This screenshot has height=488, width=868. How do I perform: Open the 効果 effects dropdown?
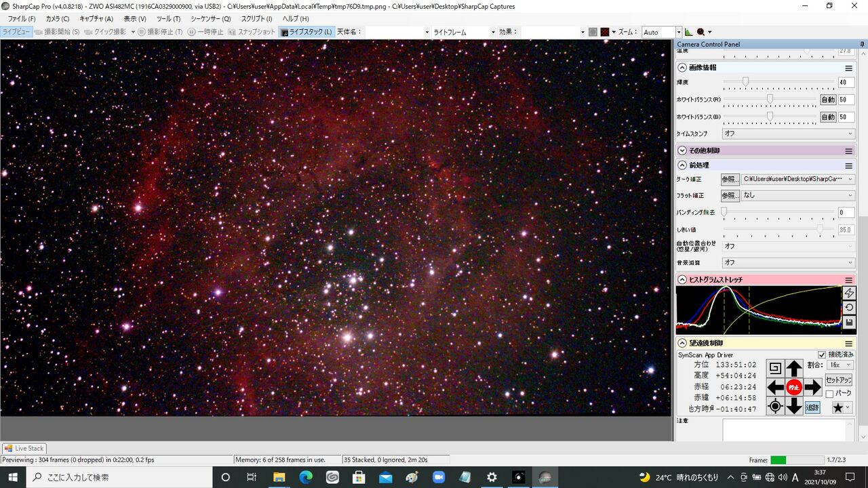point(553,32)
